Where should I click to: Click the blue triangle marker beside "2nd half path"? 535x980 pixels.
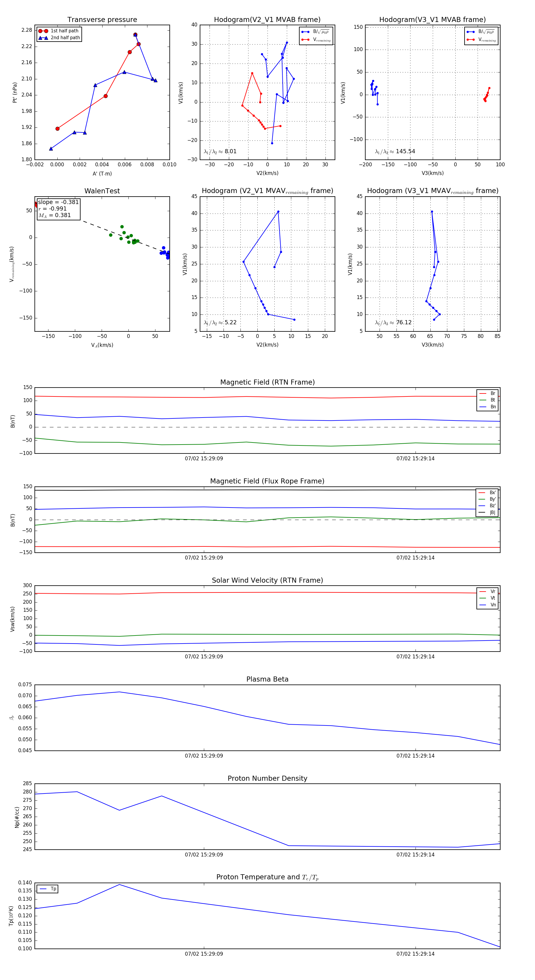click(x=43, y=38)
